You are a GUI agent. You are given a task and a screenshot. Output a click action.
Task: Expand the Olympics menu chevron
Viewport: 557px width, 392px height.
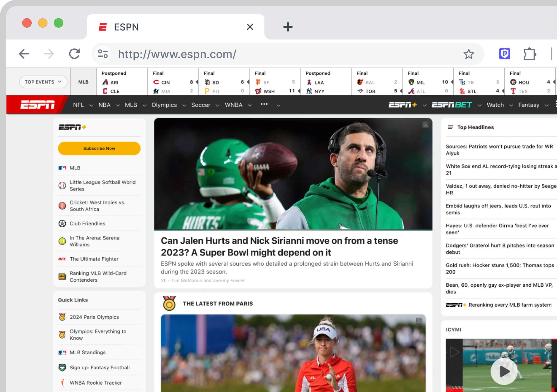tap(184, 105)
